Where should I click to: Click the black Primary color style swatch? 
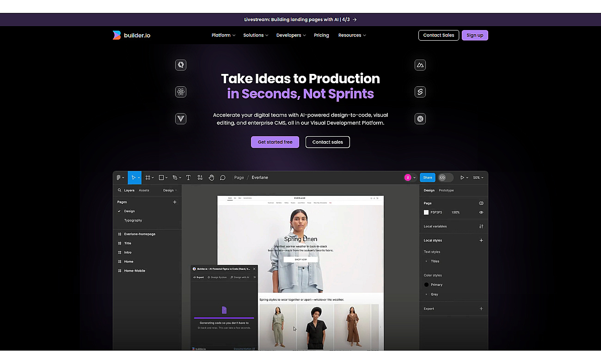coord(426,285)
